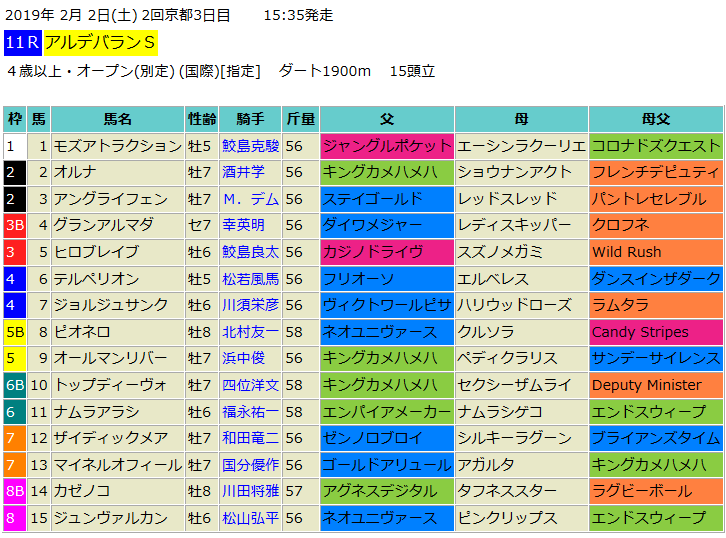This screenshot has width=726, height=538.
Task: Open jockey link 北村友一
Action: (250, 332)
